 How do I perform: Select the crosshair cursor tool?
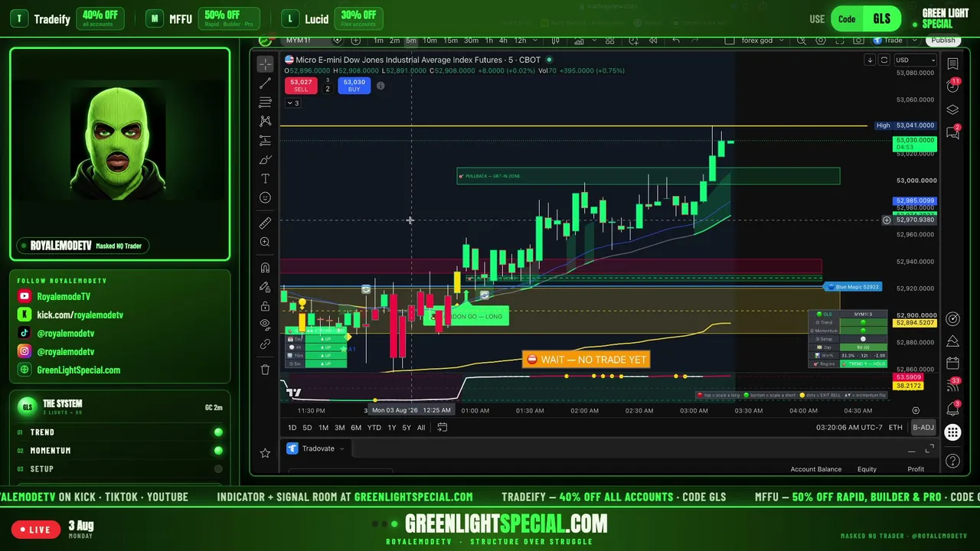pyautogui.click(x=266, y=64)
